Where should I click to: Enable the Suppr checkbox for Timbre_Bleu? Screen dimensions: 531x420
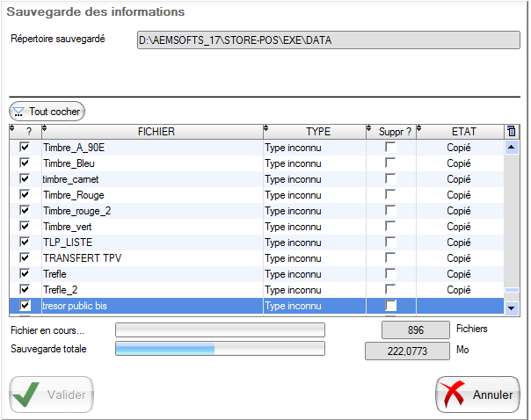tap(390, 163)
